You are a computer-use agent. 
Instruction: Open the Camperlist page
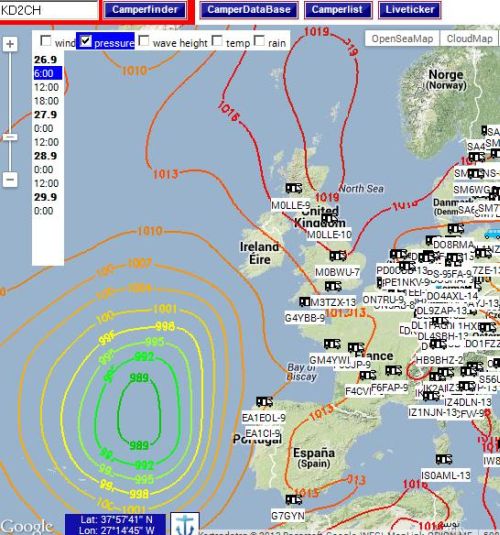pos(337,10)
